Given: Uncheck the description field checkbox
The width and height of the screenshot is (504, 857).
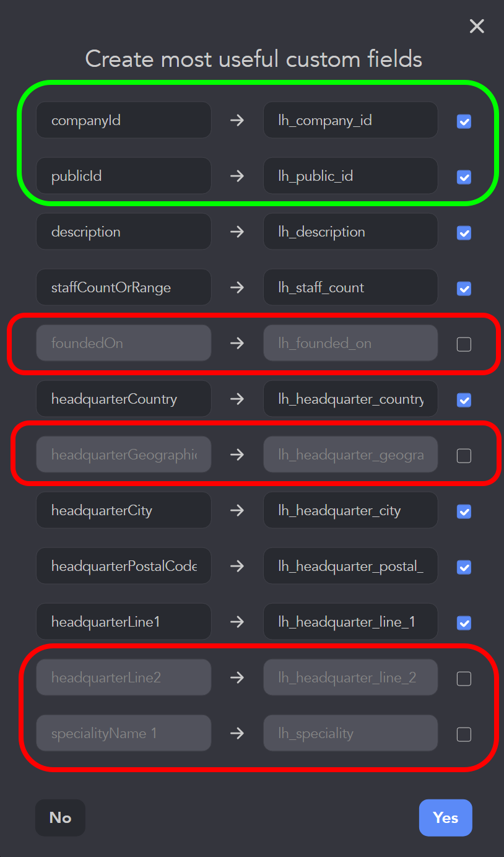Looking at the screenshot, I should [464, 233].
